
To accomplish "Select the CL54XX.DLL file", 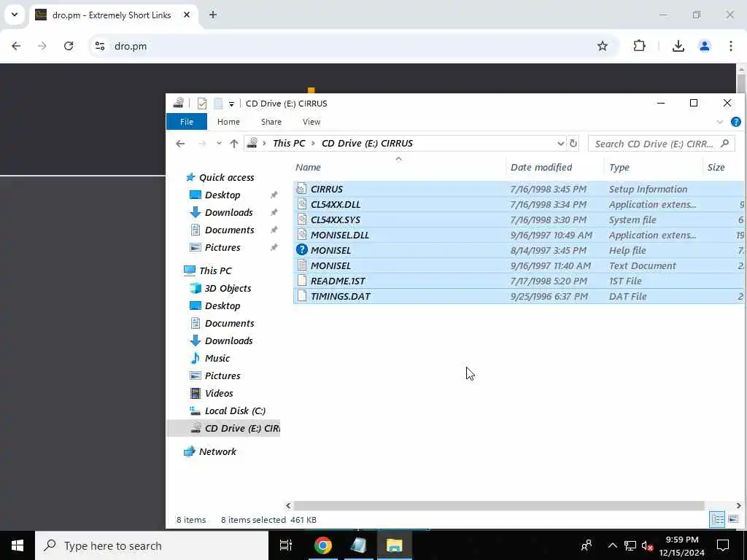I will point(519,204).
